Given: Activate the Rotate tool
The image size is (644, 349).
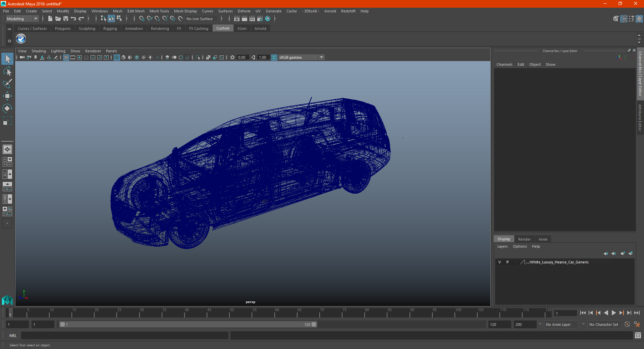Looking at the screenshot, I should click(7, 108).
